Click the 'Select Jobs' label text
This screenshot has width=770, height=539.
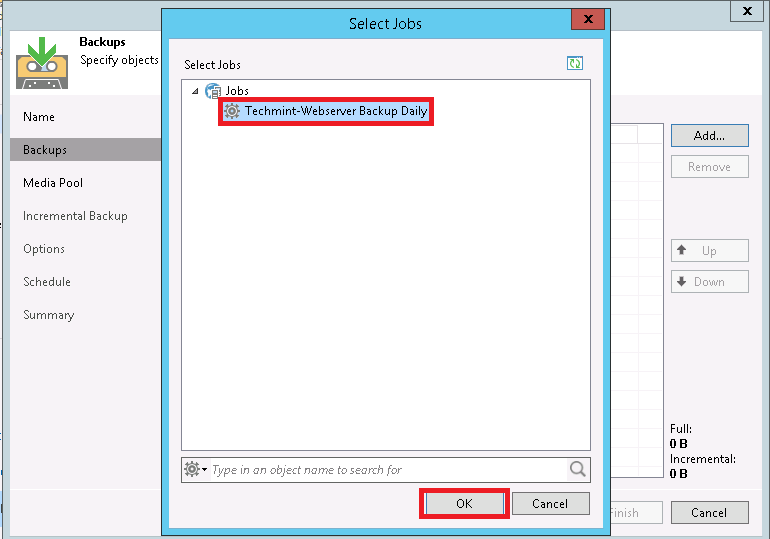point(212,65)
